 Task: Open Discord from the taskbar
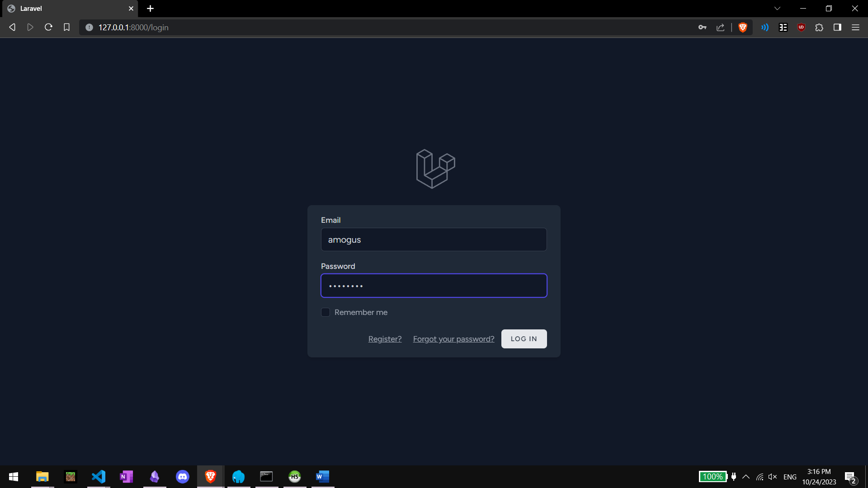[183, 477]
